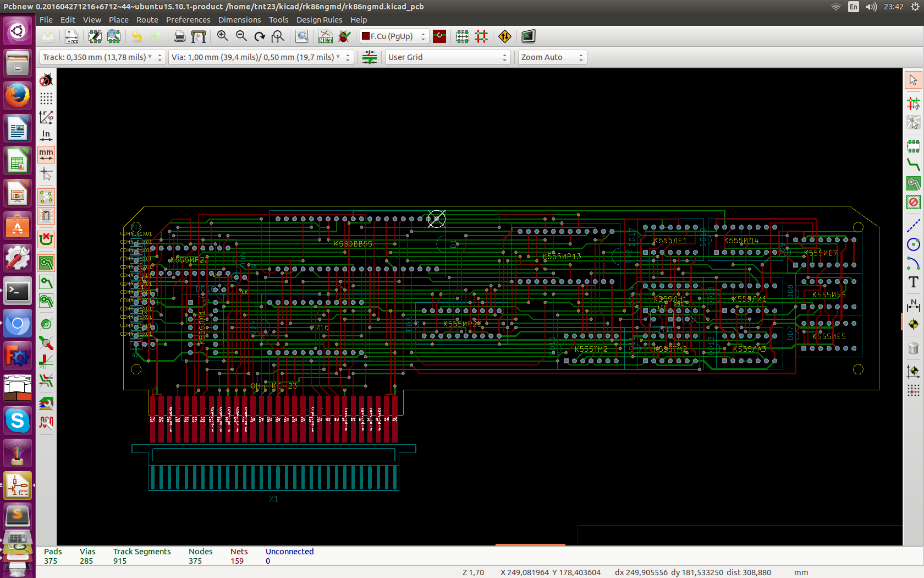Toggle the grid display button
Screen dimensions: 924x578
point(46,99)
